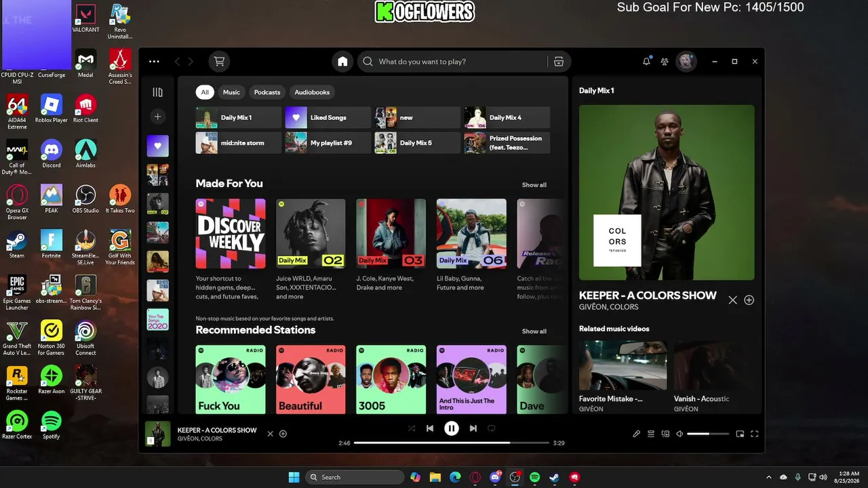Open the Liked Songs heart in the sidebar
This screenshot has height=488, width=868.
click(x=158, y=145)
